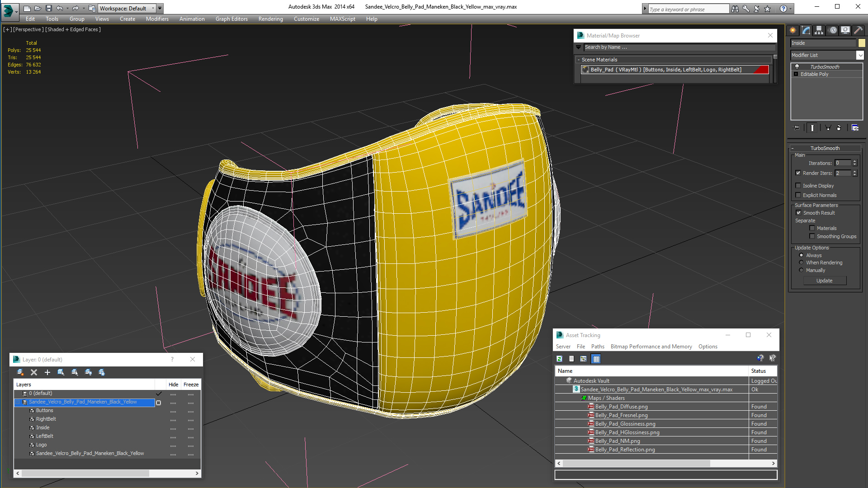
Task: Freeze/Unfreeze all layers icon
Action: [102, 372]
